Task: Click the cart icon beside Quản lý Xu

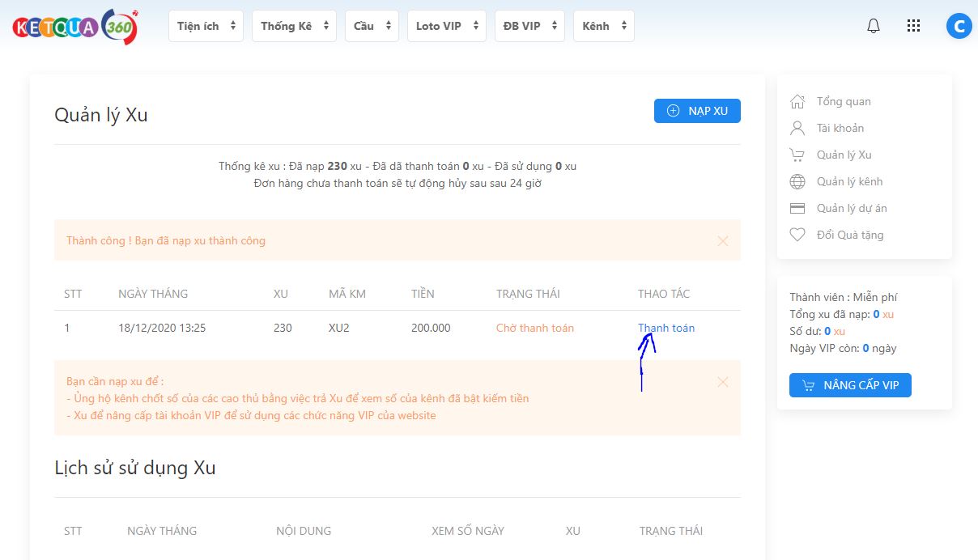Action: 797,155
